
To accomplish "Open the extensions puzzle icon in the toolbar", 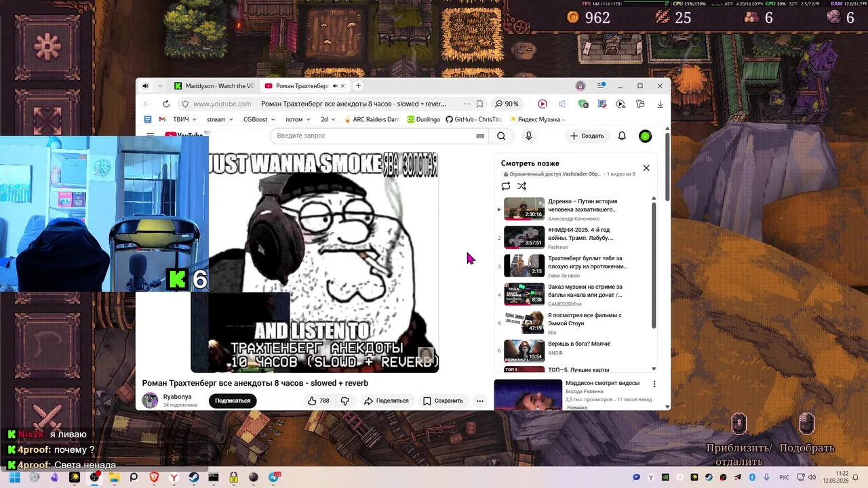I will (640, 104).
